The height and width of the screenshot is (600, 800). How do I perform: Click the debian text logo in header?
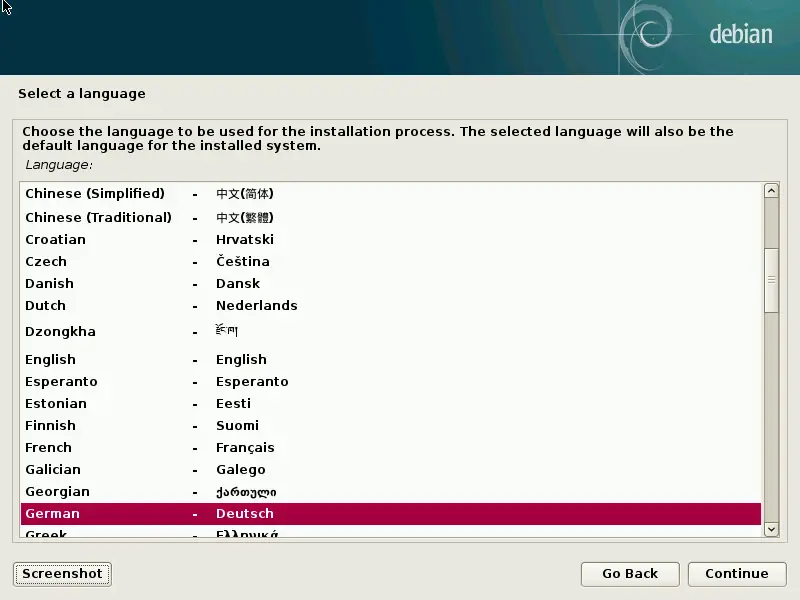click(x=741, y=33)
